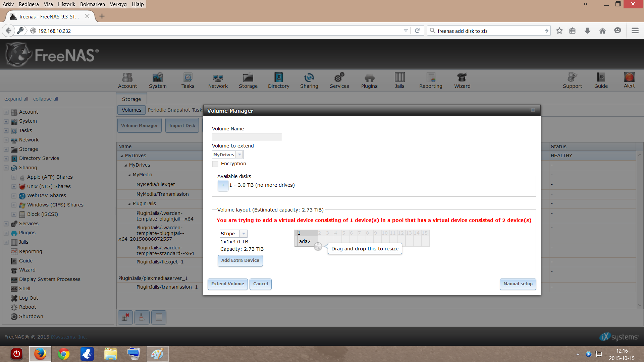Collapse the PluginJails dataset row
This screenshot has width=644, height=362.
click(x=129, y=204)
